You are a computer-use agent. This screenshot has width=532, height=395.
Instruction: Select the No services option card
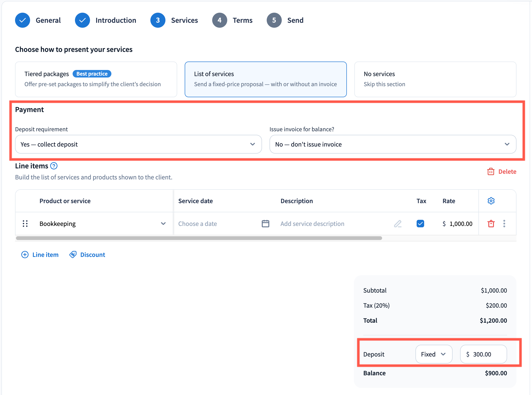coord(435,79)
